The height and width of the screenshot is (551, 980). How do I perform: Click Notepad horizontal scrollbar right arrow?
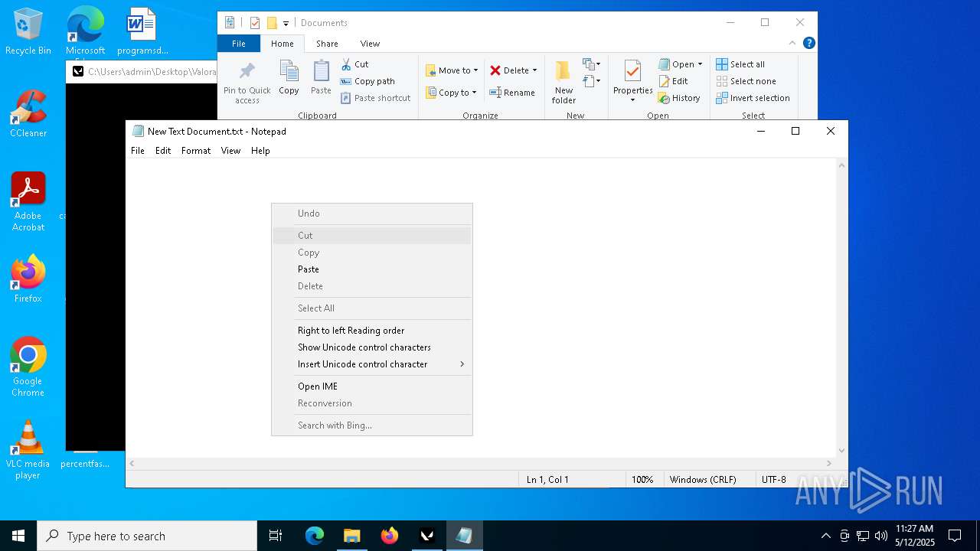tap(829, 463)
